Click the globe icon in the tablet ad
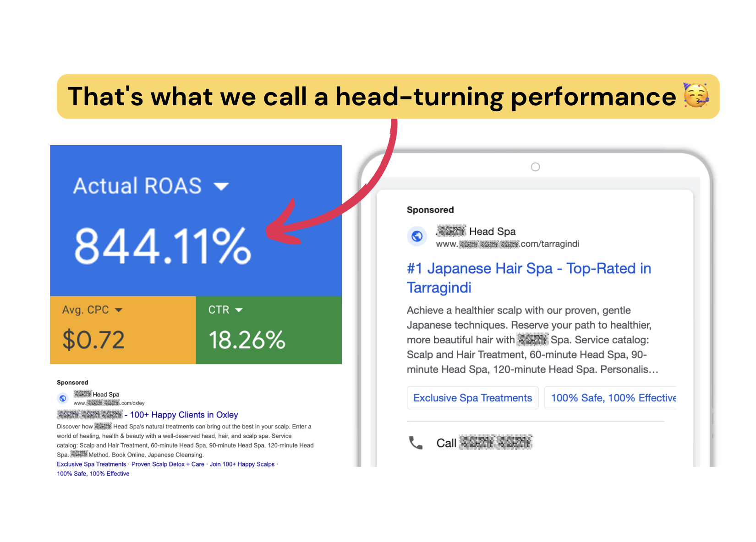 tap(417, 237)
